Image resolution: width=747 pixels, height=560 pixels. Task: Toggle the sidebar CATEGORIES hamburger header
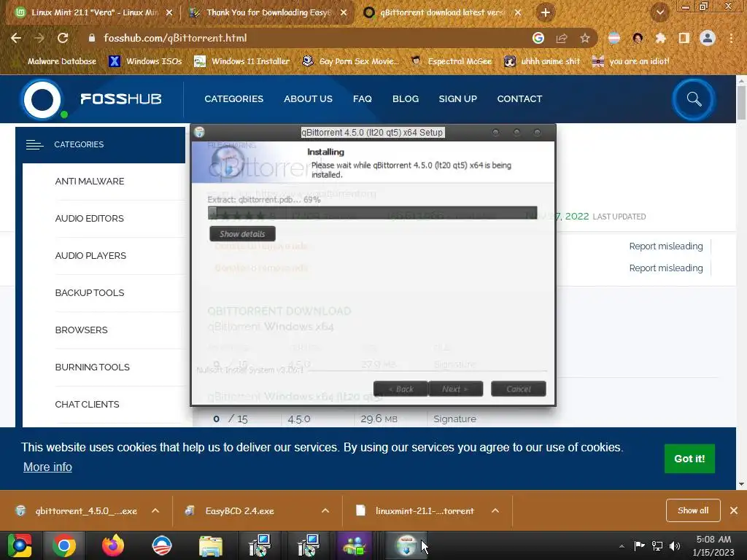(100, 145)
